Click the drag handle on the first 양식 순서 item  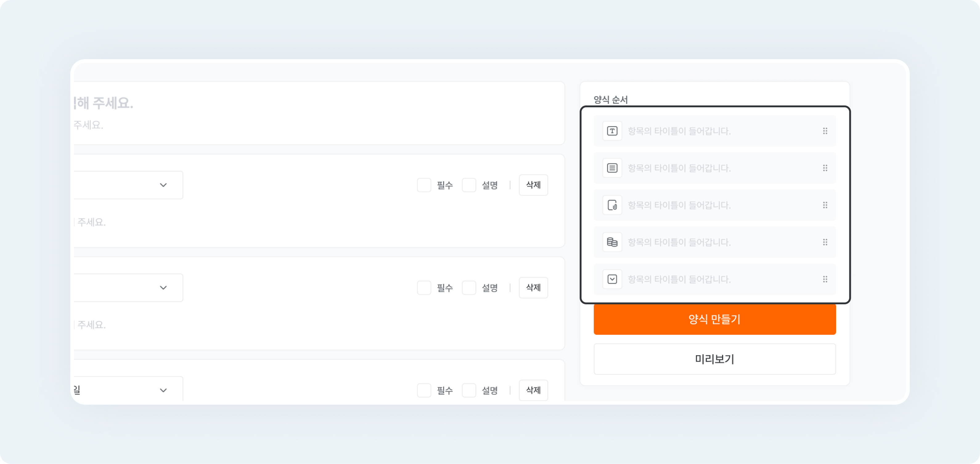coord(826,130)
